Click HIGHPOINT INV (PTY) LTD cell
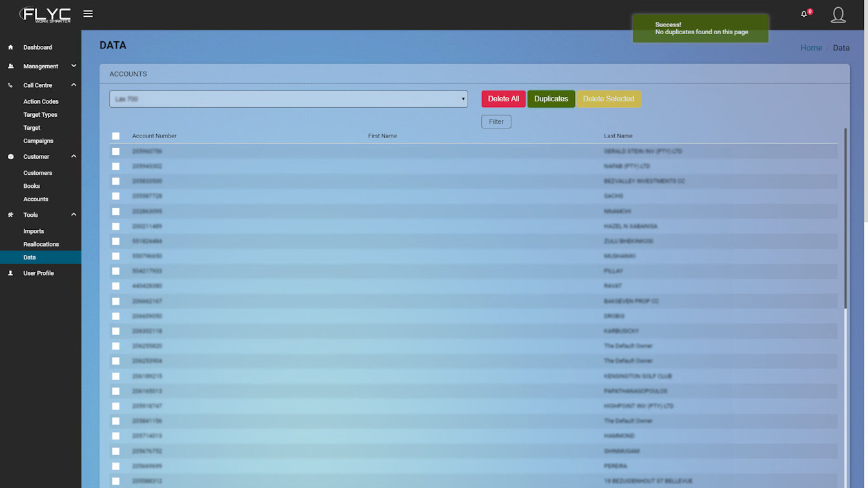 click(x=639, y=406)
